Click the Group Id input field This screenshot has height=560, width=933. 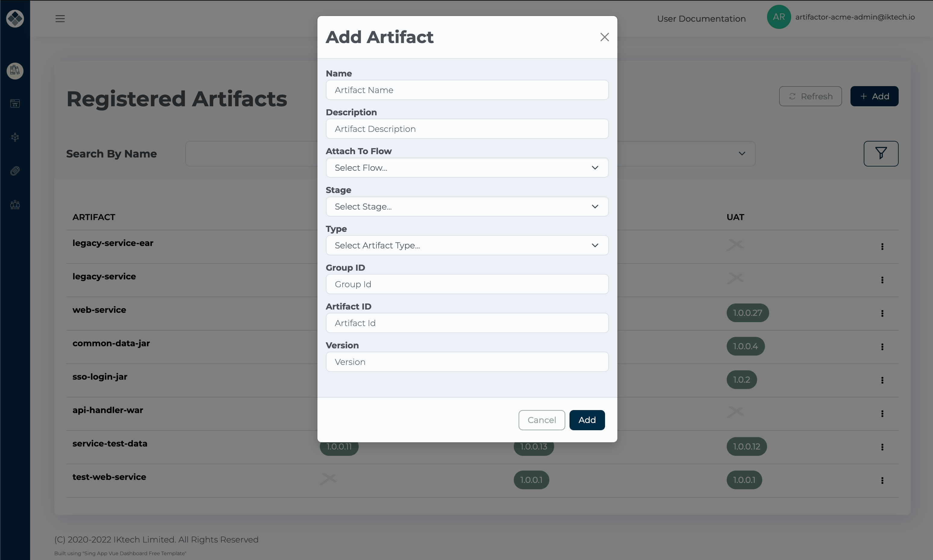(466, 284)
